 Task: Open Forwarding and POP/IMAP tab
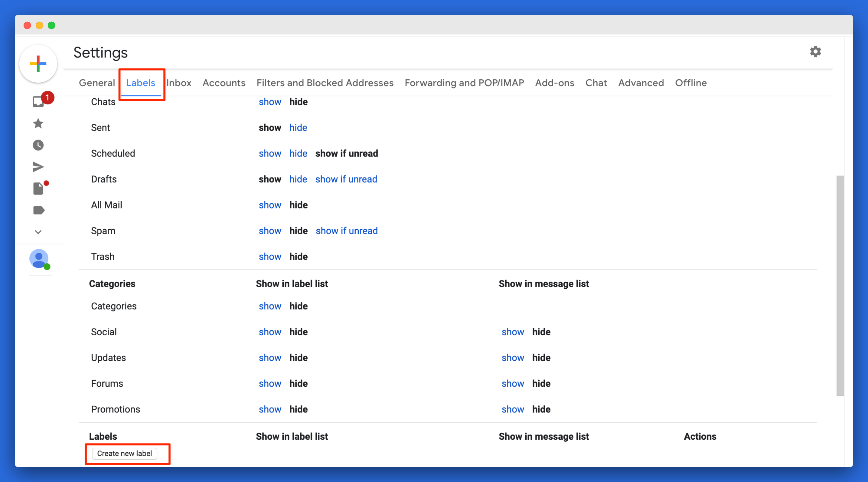click(464, 83)
